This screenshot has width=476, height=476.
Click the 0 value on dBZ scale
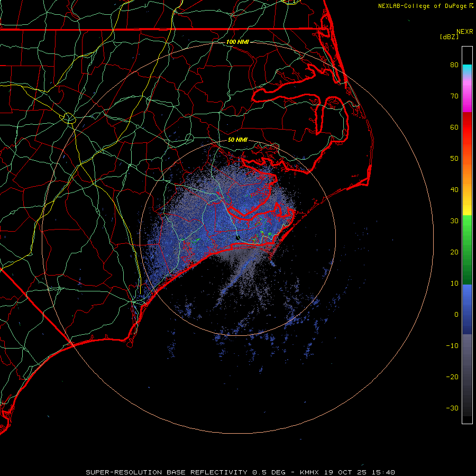pos(456,315)
